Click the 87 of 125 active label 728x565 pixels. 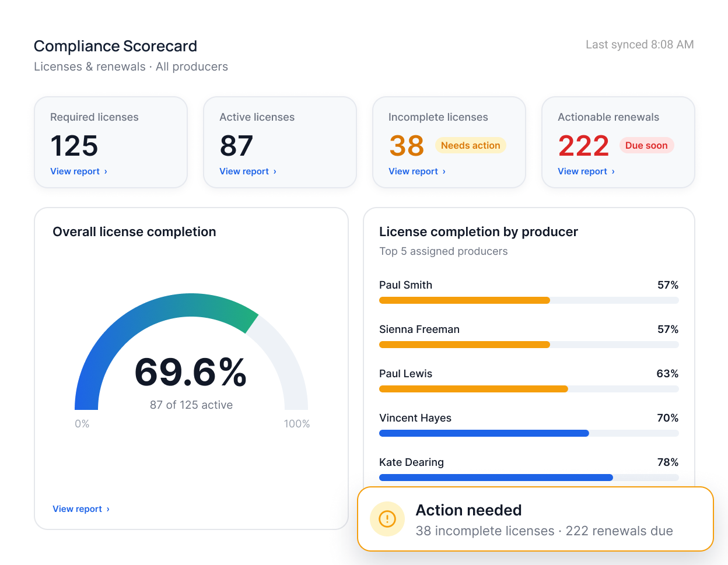pos(191,405)
